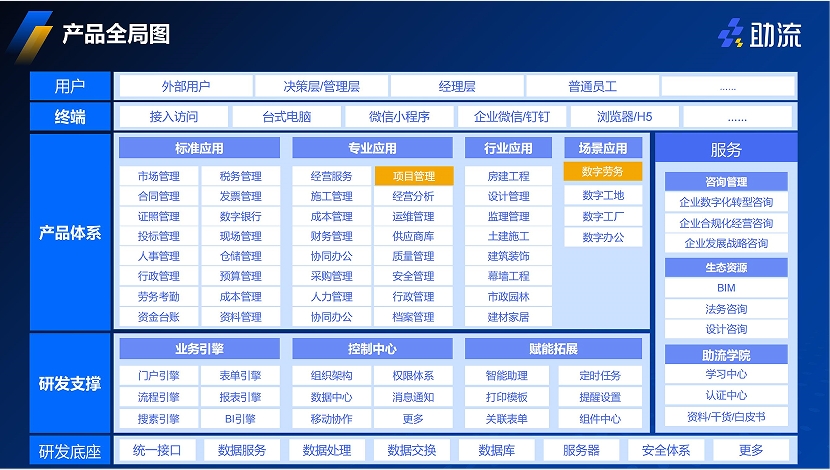The image size is (830, 470).
Task: Open 智能助理 under 赋能拓展
Action: pyautogui.click(x=506, y=376)
